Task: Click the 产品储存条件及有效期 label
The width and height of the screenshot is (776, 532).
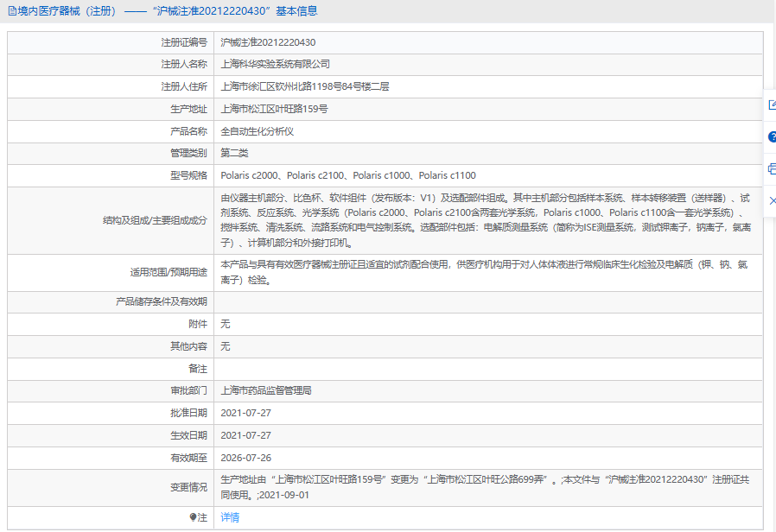Action: click(162, 301)
